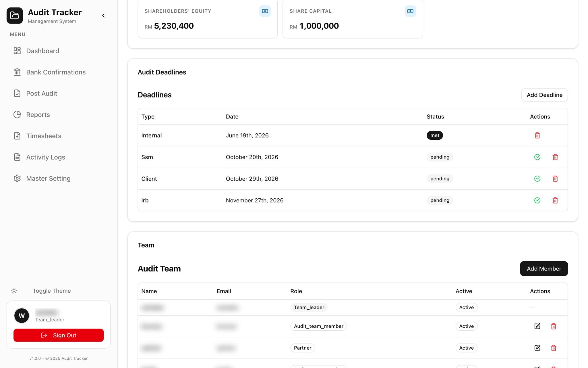Click the 5,230,400 equity value
The image size is (588, 368).
pyautogui.click(x=174, y=26)
